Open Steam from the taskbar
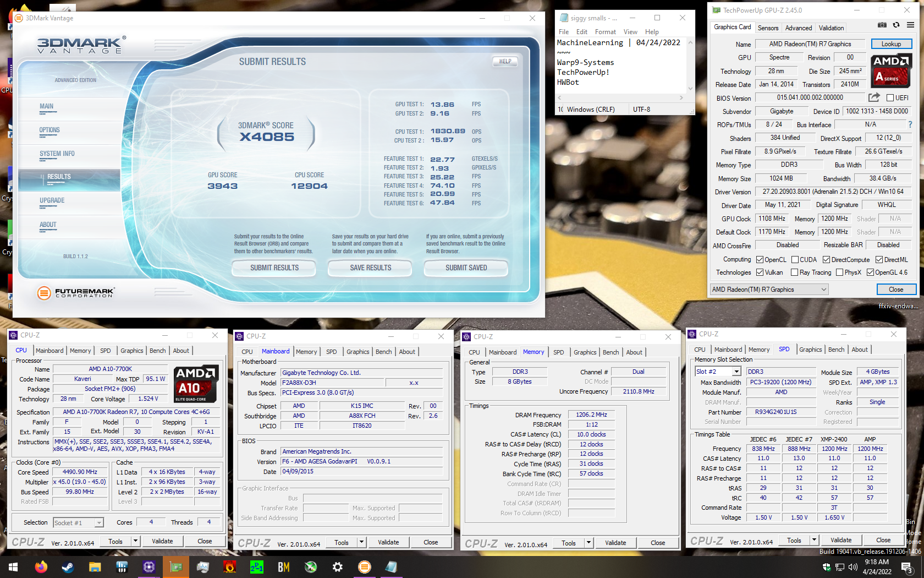 pyautogui.click(x=68, y=566)
